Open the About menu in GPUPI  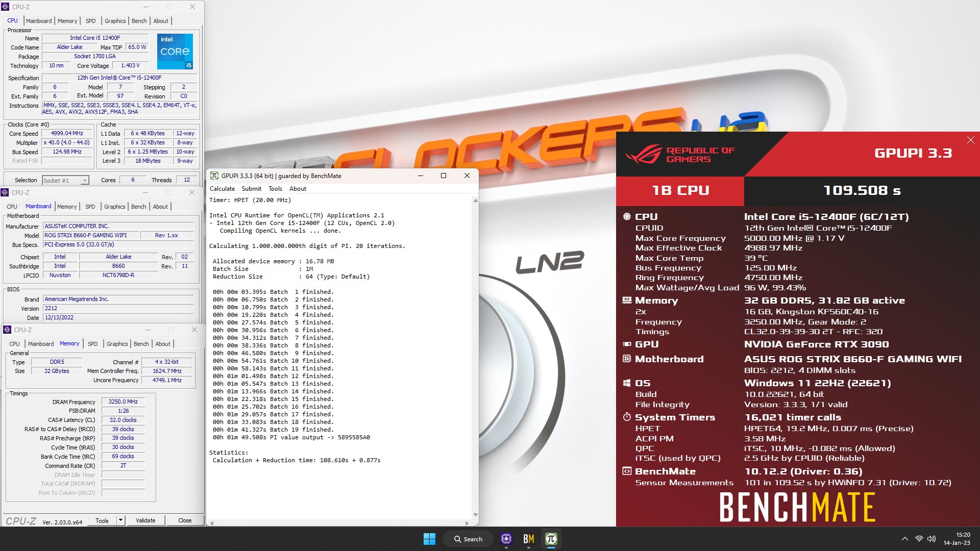[x=298, y=189]
